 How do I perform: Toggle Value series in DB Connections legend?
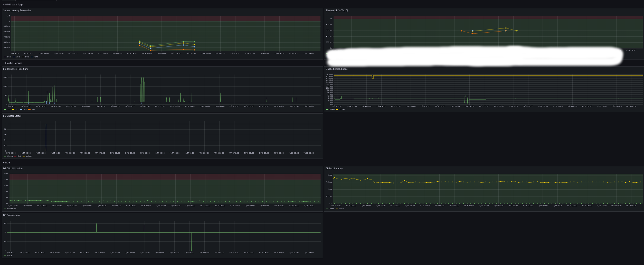pyautogui.click(x=10, y=256)
